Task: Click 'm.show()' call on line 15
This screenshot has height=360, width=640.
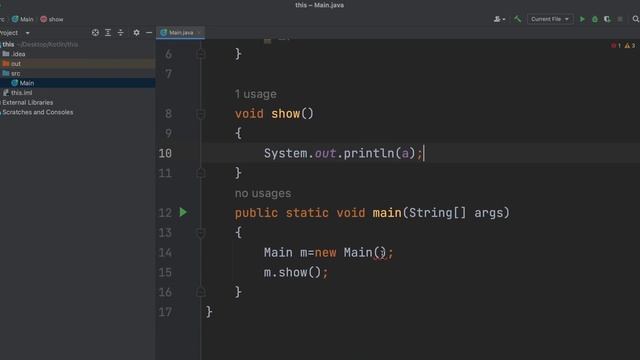Action: 292,272
